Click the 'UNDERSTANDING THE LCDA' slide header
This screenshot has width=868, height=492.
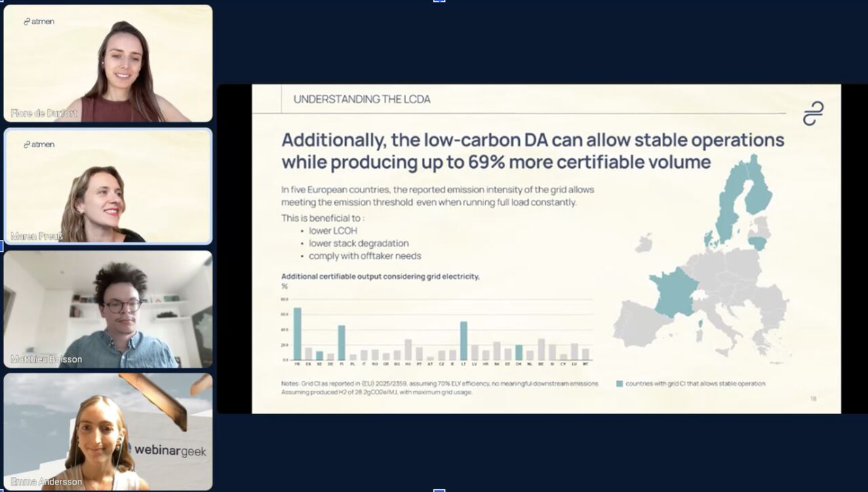tap(361, 99)
